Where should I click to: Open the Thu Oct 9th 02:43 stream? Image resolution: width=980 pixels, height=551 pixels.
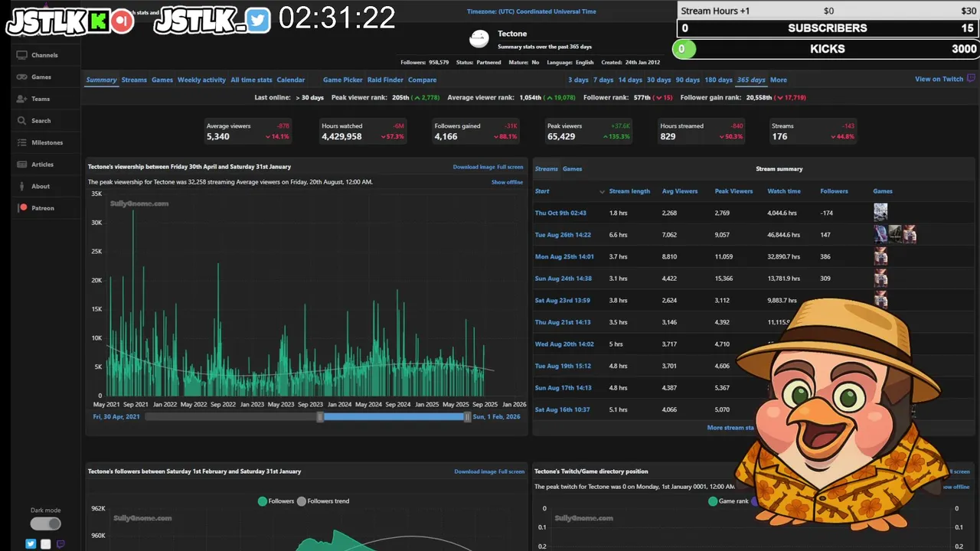(x=560, y=213)
